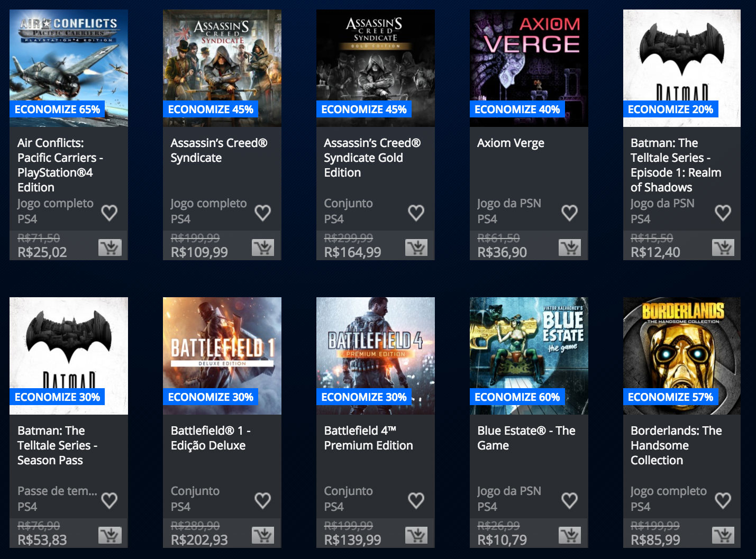Open the Batman cover with 30% discount
The height and width of the screenshot is (559, 756).
pyautogui.click(x=69, y=356)
